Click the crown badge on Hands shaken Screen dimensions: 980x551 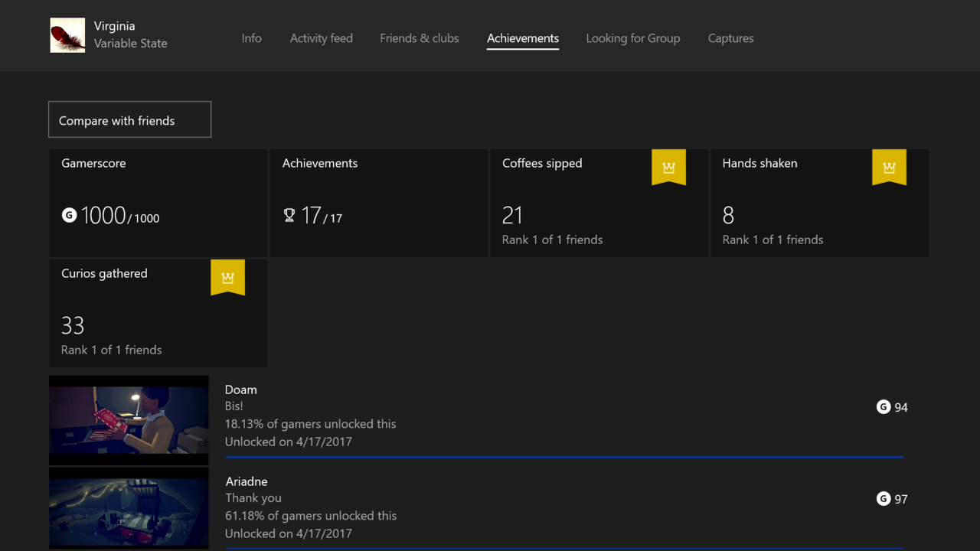click(889, 167)
